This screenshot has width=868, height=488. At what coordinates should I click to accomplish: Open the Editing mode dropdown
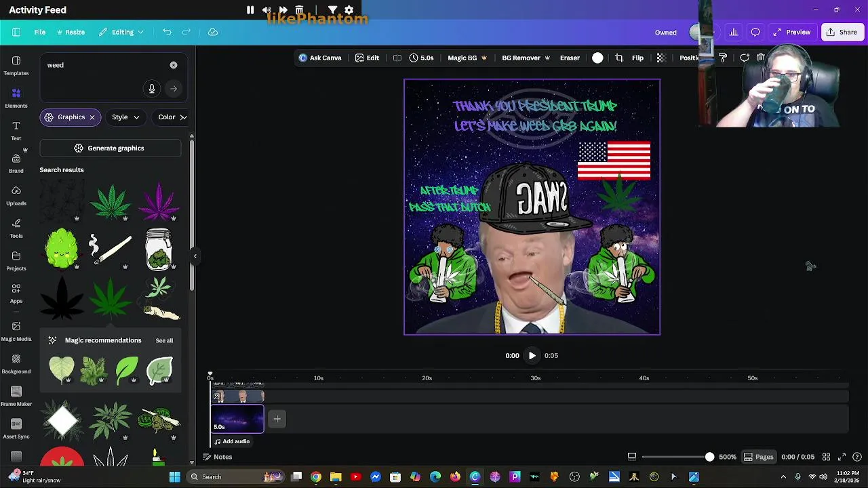click(121, 32)
